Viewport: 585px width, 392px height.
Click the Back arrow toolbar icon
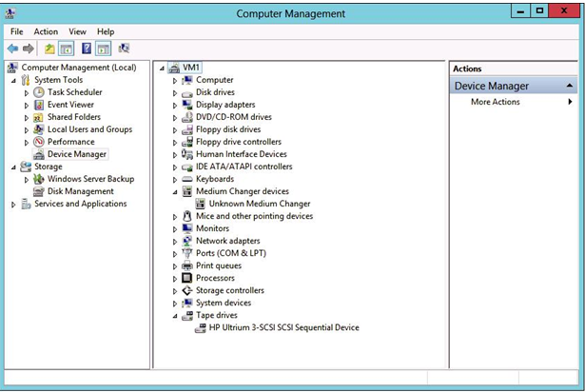point(12,49)
